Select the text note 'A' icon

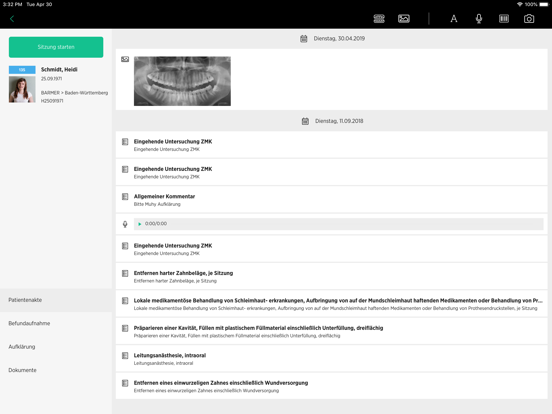454,19
